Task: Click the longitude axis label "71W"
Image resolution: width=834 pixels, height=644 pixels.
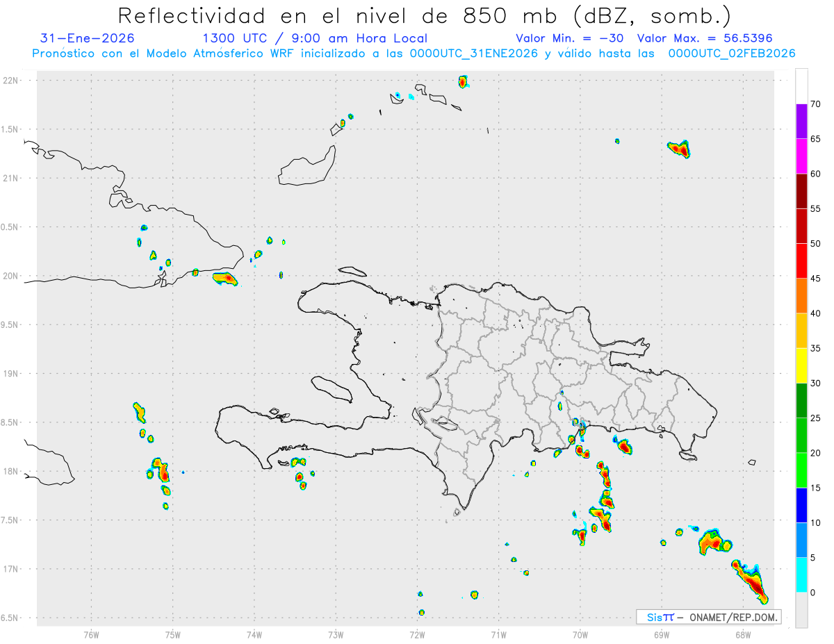Action: [x=498, y=634]
